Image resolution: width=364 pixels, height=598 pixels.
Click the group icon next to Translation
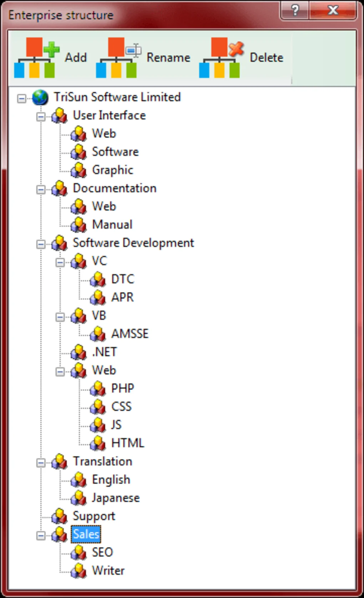(x=59, y=462)
